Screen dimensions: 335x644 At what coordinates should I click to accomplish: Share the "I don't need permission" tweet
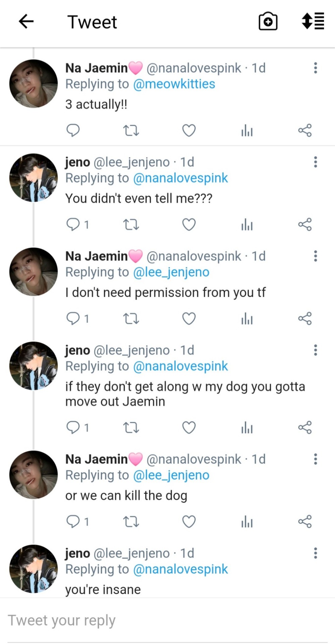pyautogui.click(x=305, y=318)
